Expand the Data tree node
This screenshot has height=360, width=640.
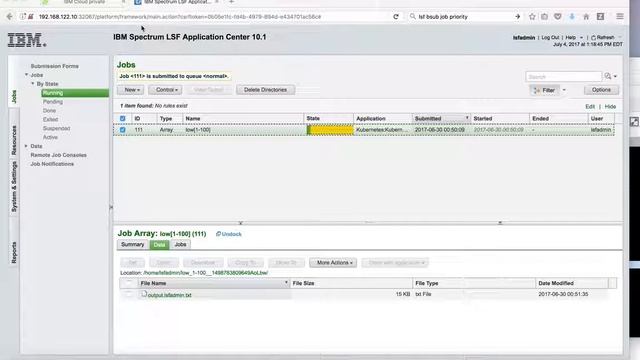pyautogui.click(x=27, y=146)
